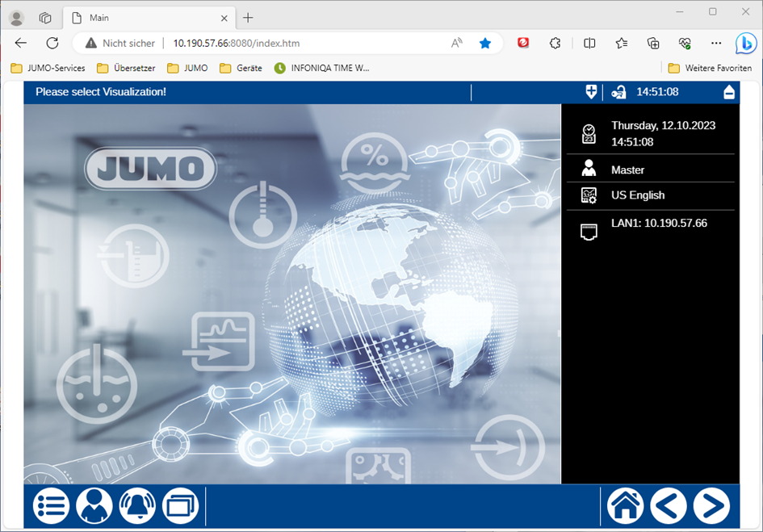The height and width of the screenshot is (532, 763).
Task: Click the user login icon in bottom bar
Action: [x=94, y=506]
